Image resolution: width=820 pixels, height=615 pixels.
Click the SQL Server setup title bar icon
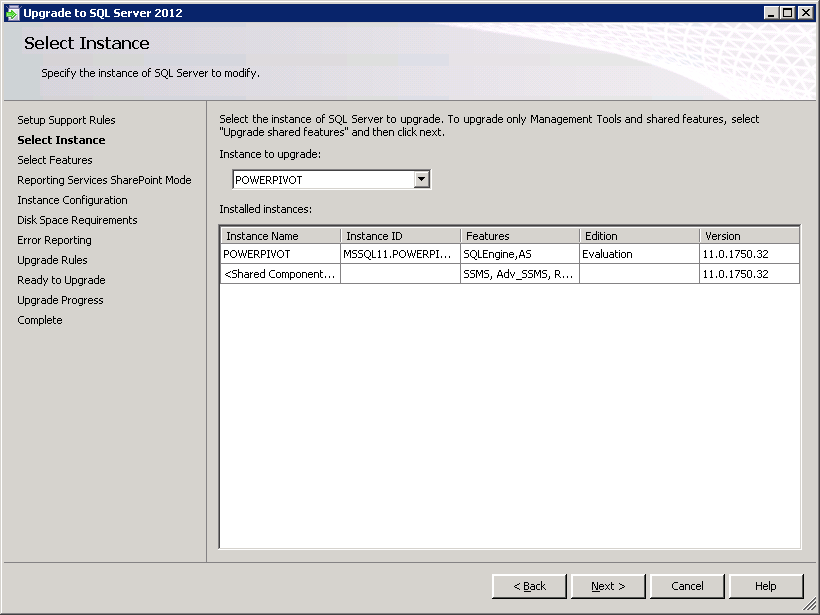[x=12, y=13]
